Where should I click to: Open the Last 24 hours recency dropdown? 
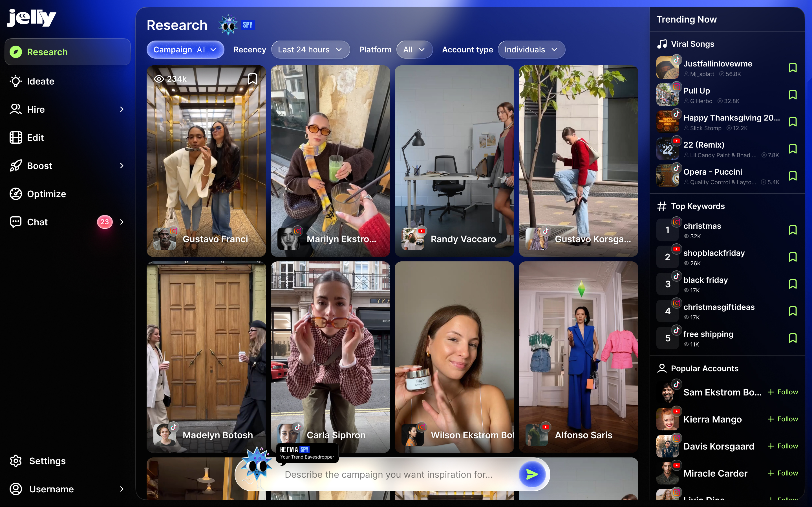tap(310, 50)
